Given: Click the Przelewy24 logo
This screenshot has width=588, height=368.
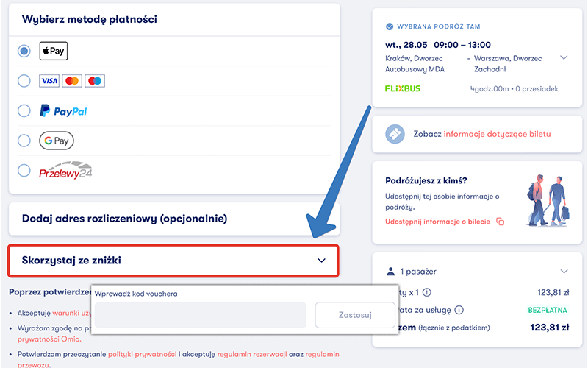Looking at the screenshot, I should pos(65,171).
